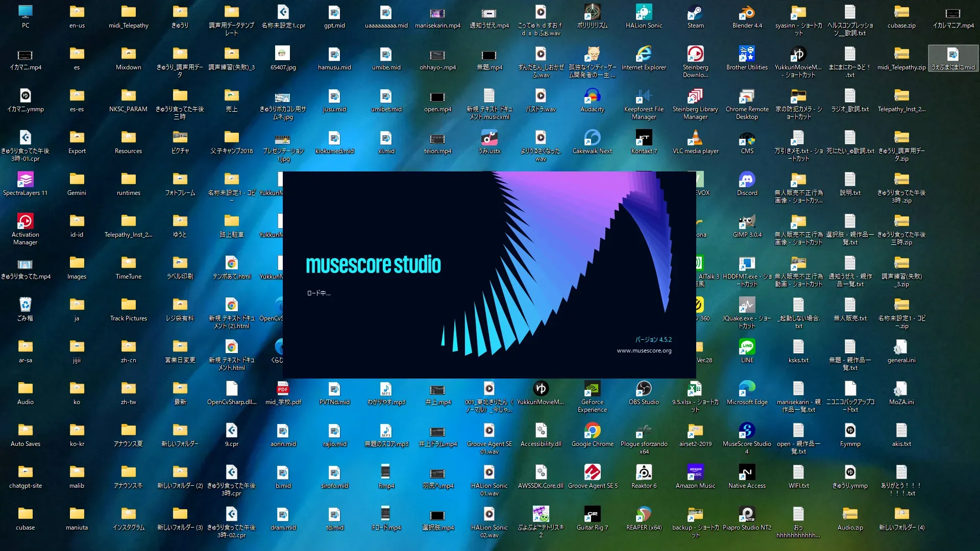Select the MuseScore Studio 4 desktop icon
The image size is (980, 551).
747,431
